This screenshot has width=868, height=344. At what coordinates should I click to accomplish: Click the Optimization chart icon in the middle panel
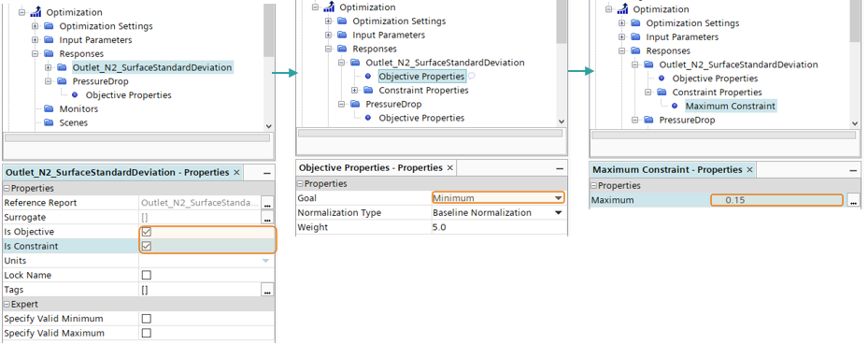tap(329, 7)
